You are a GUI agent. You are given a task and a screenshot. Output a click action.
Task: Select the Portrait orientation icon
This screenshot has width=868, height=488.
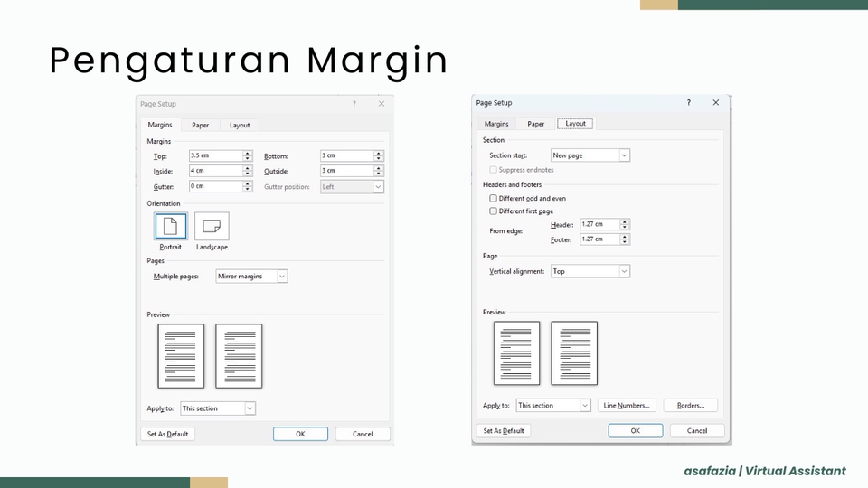[x=171, y=226]
